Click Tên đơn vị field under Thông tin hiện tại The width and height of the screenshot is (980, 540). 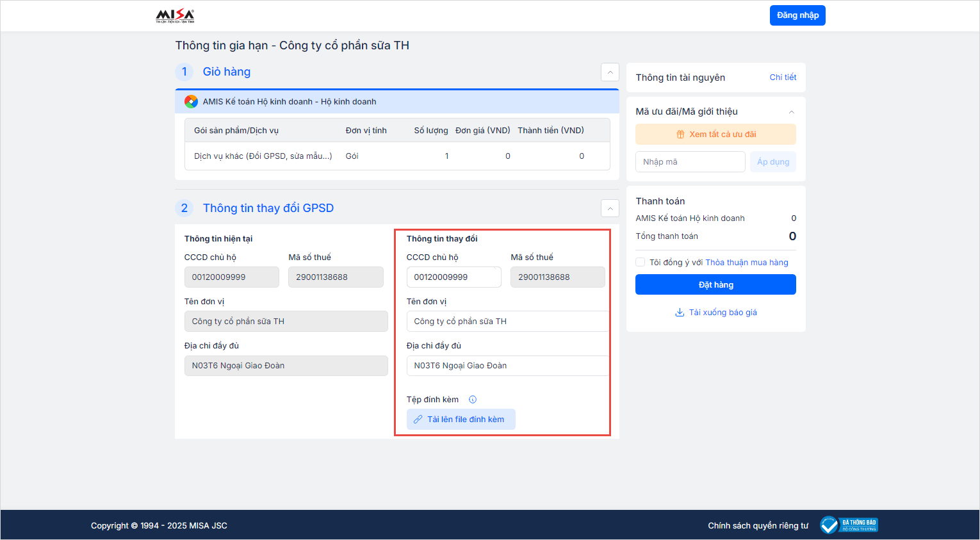(x=286, y=322)
